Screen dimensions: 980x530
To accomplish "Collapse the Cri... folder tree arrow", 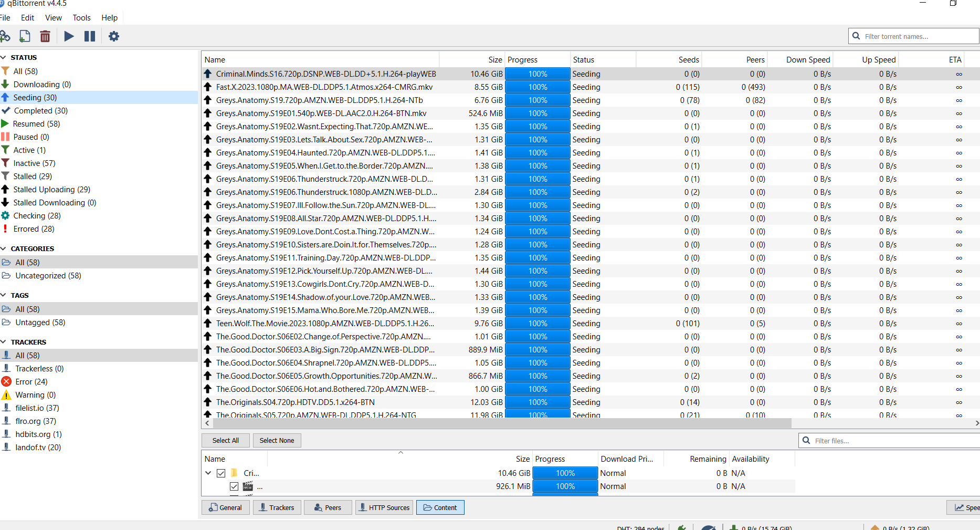I will (x=208, y=473).
